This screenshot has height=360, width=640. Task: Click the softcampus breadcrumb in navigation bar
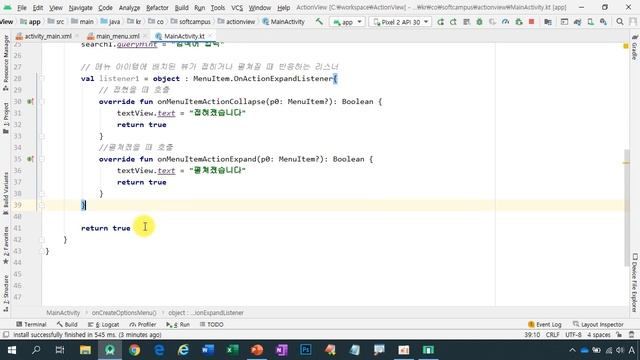190,22
